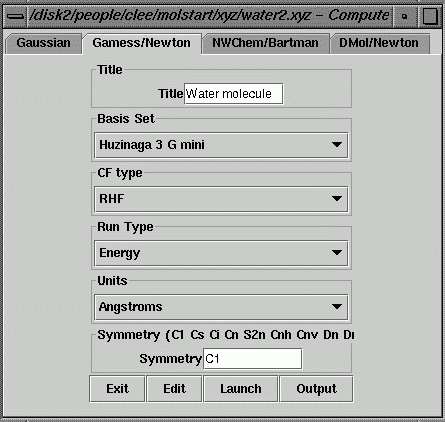Screen dimensions: 445x422
Task: Expand the CF type RHF dropdown
Action: [x=221, y=199]
